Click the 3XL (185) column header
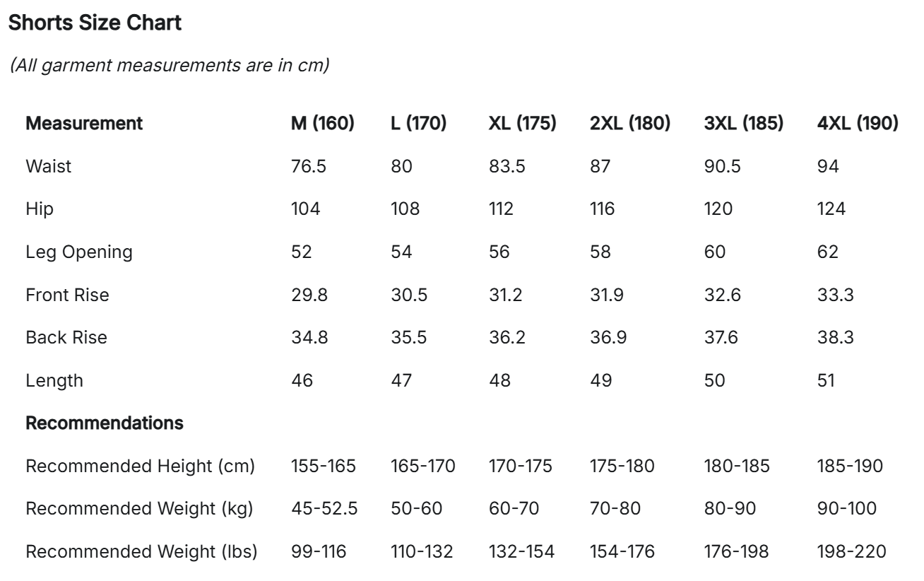The width and height of the screenshot is (924, 581). (744, 124)
